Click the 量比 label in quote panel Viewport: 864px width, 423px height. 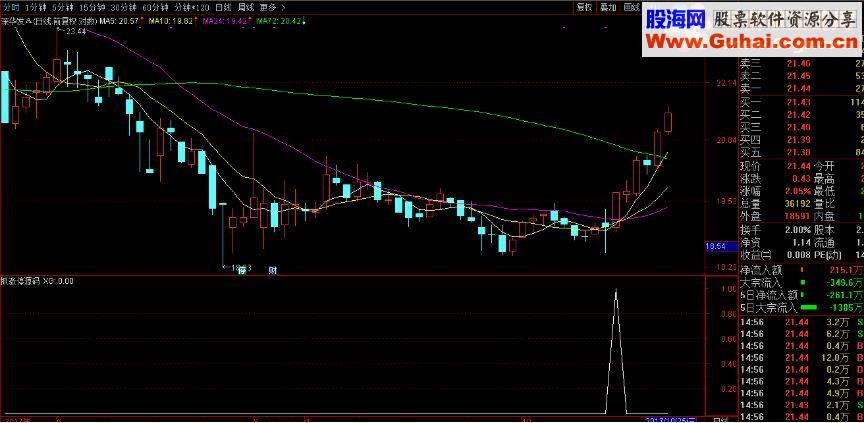(824, 204)
